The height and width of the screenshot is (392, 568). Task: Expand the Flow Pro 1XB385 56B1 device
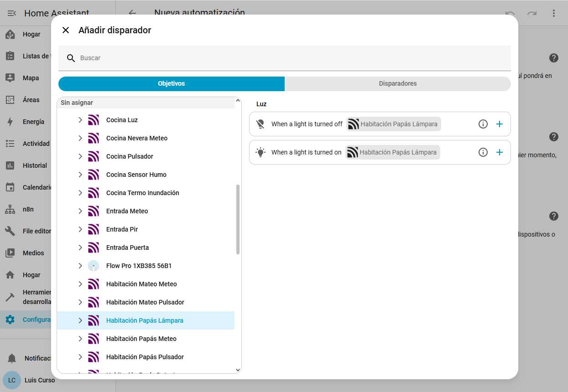coord(80,266)
